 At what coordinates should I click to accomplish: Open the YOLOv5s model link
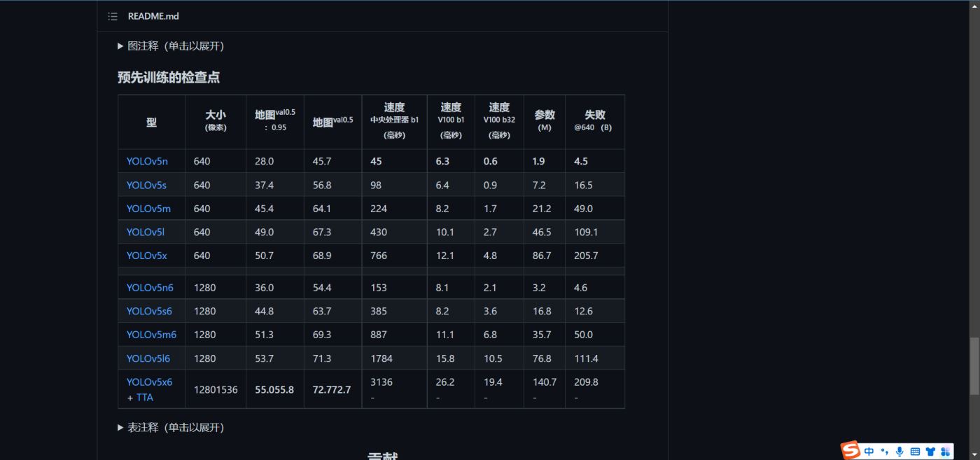pos(146,185)
